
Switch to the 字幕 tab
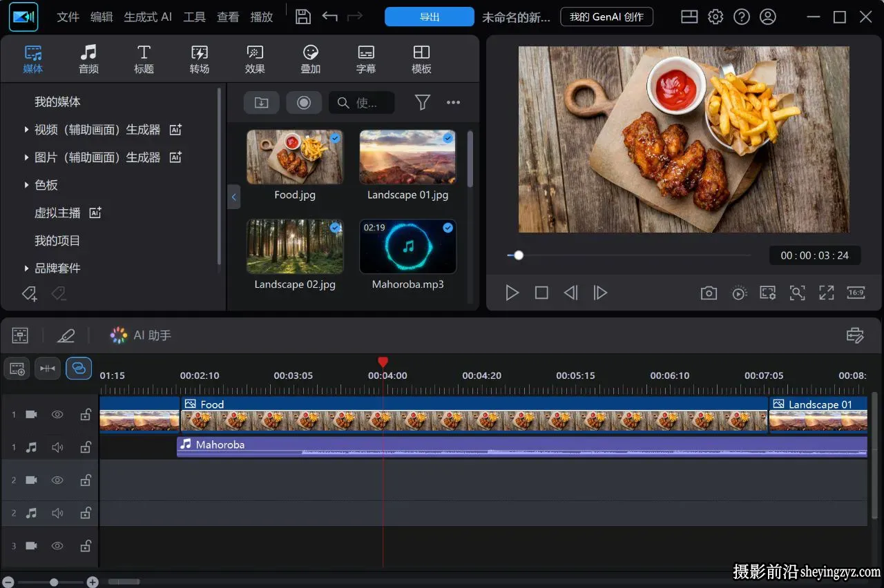366,59
